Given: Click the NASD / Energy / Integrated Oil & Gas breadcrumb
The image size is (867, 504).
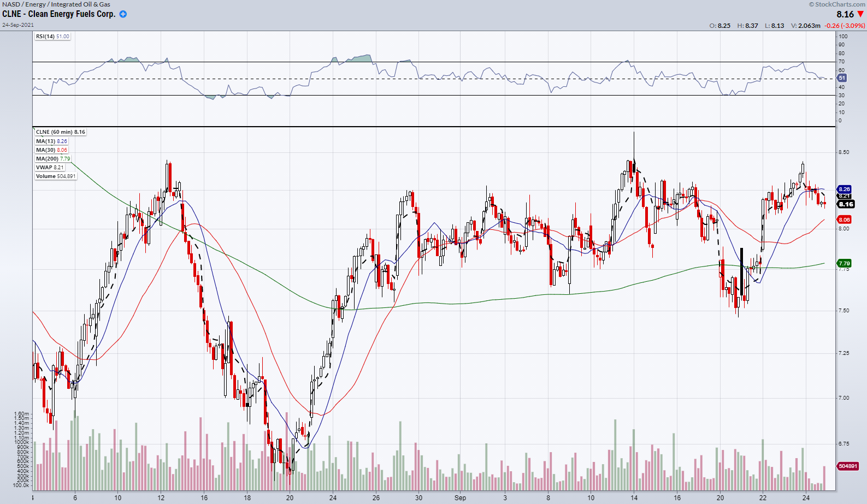Looking at the screenshot, I should 56,4.
